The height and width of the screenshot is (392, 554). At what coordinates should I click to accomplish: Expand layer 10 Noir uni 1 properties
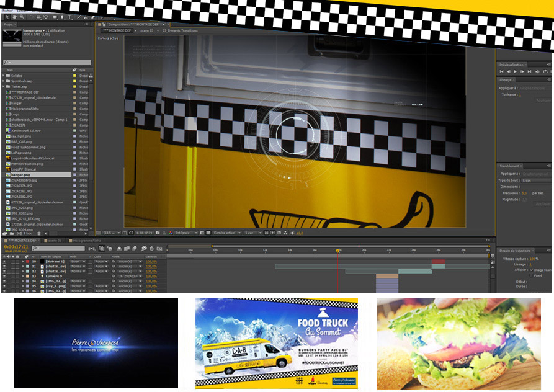tap(23, 261)
